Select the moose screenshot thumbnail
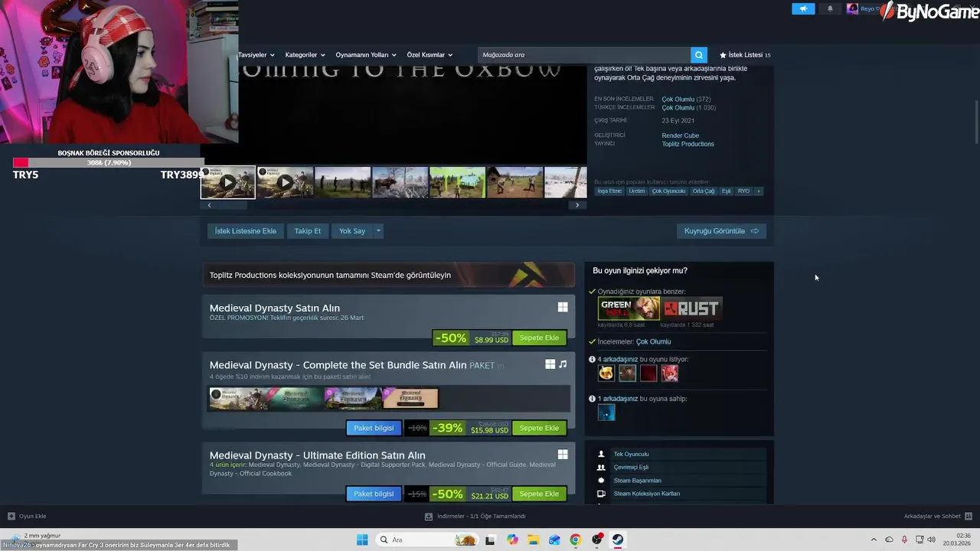Image resolution: width=980 pixels, height=551 pixels. click(400, 182)
